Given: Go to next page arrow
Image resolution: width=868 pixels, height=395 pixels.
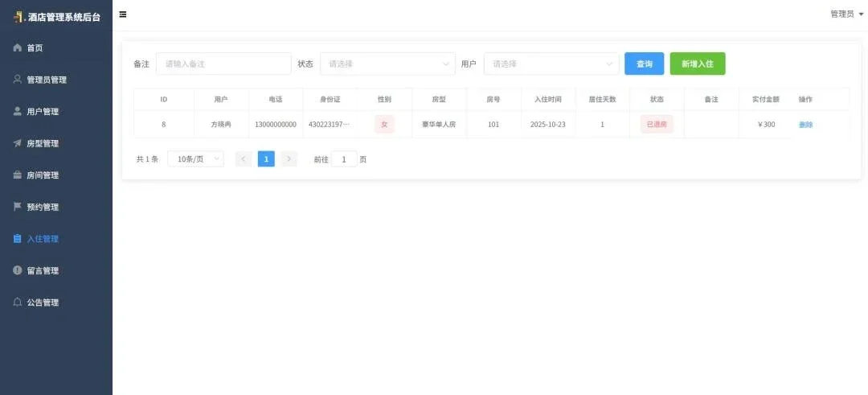Looking at the screenshot, I should pos(289,159).
